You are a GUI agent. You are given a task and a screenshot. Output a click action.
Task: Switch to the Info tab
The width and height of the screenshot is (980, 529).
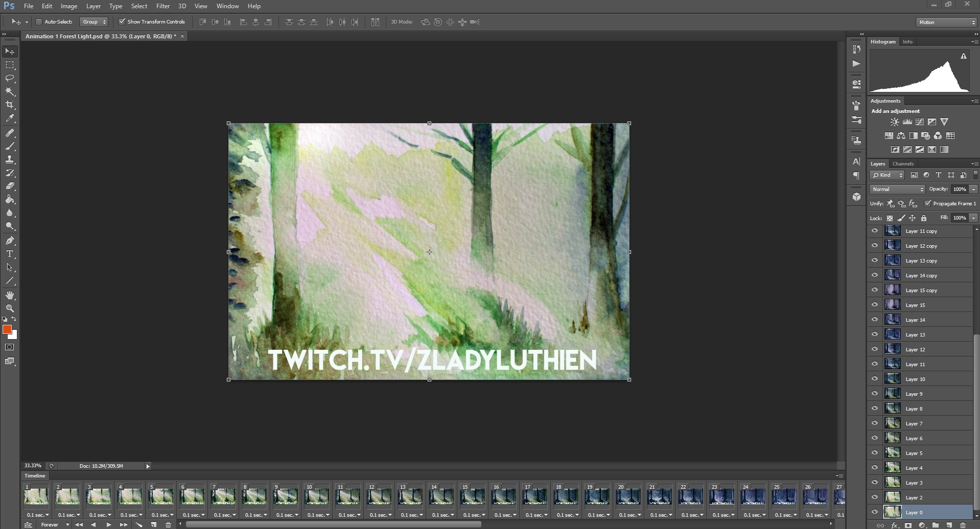coord(907,42)
